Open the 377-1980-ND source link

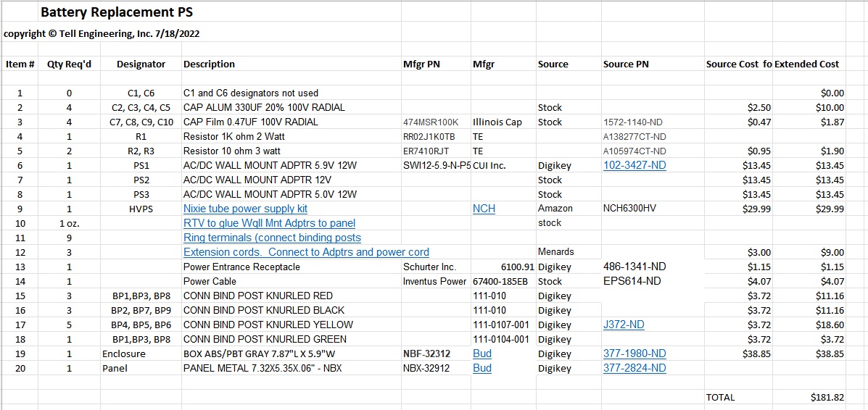pyautogui.click(x=634, y=353)
